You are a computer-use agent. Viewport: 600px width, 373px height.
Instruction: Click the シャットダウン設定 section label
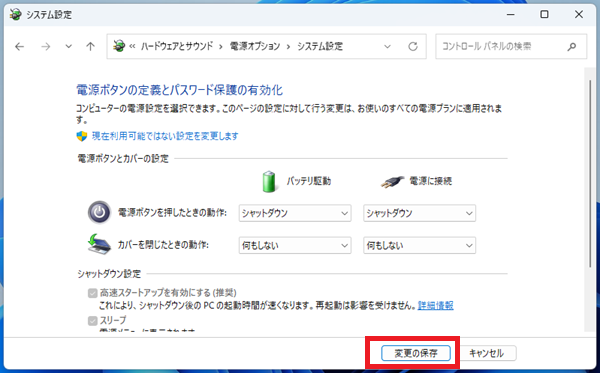click(x=109, y=274)
